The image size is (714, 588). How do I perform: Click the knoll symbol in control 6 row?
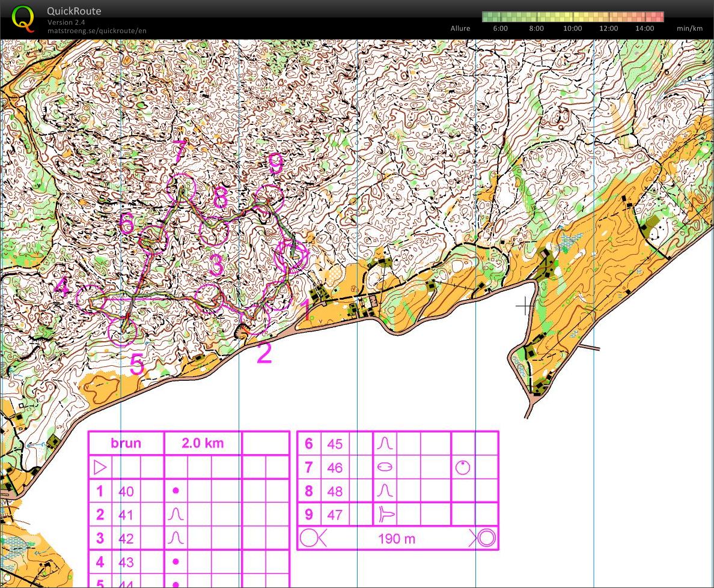[x=385, y=444]
